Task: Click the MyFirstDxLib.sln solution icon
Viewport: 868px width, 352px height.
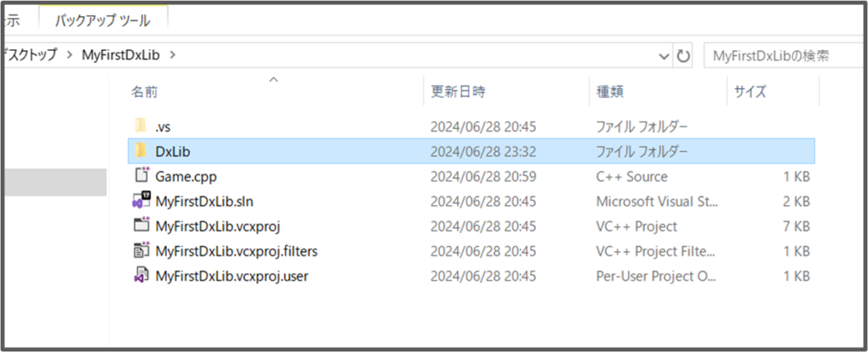Action: [141, 202]
